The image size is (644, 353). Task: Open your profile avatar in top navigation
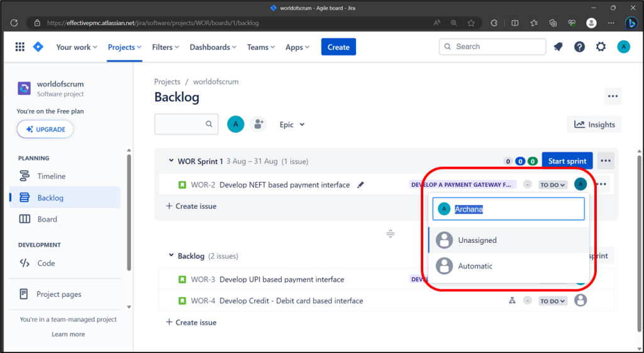pos(623,47)
